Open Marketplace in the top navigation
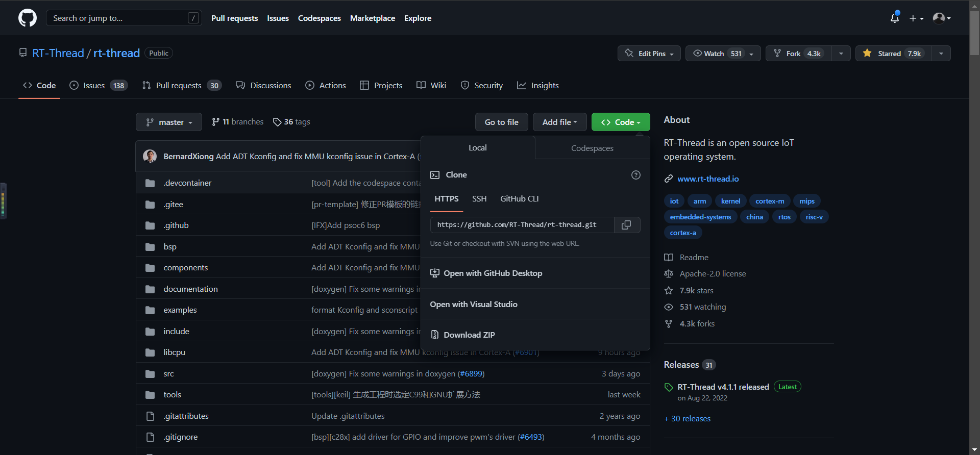This screenshot has width=980, height=455. (x=373, y=18)
